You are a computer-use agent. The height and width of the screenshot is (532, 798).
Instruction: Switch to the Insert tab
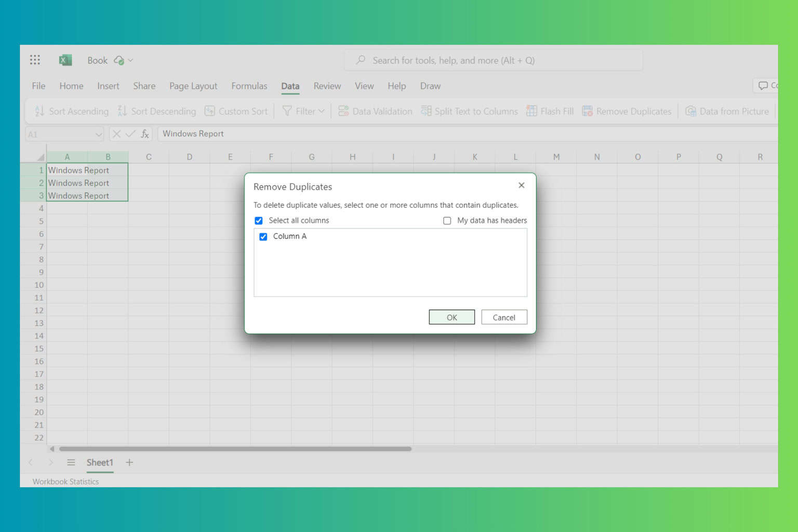tap(108, 86)
